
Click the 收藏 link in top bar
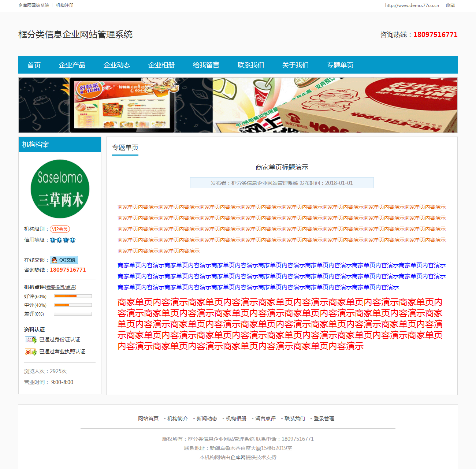450,5
